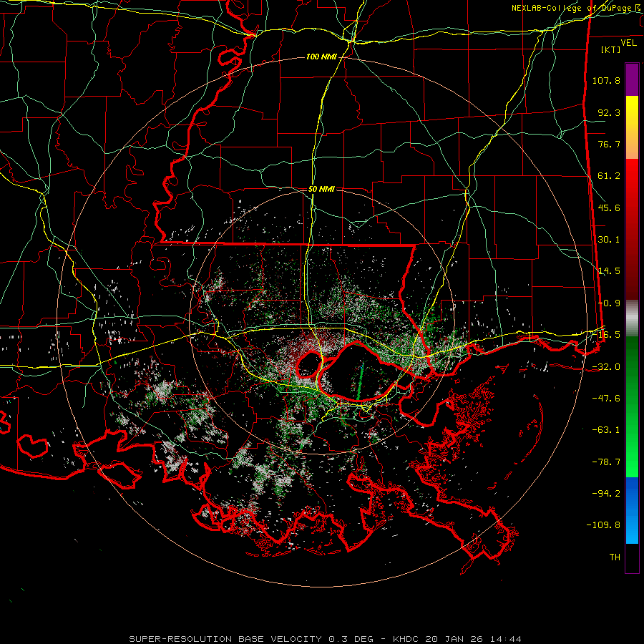The width and height of the screenshot is (644, 644).
Task: Click the Super-Resolution Base Velocity caption
Action: pyautogui.click(x=325, y=639)
